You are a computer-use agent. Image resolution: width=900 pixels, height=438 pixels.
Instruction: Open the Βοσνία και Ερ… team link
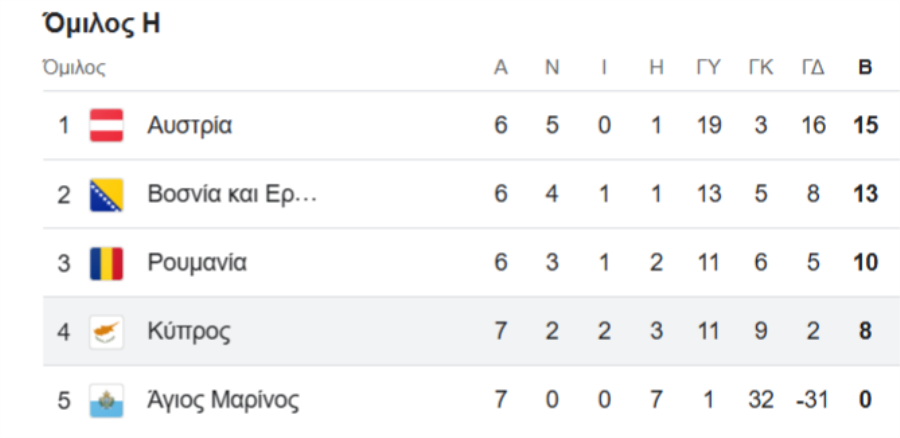[232, 194]
